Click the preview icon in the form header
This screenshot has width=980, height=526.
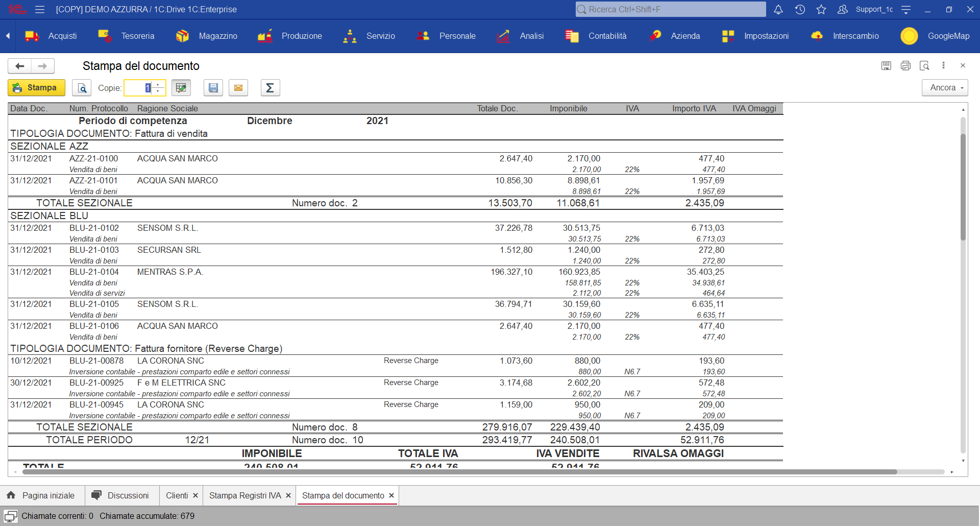pos(924,65)
